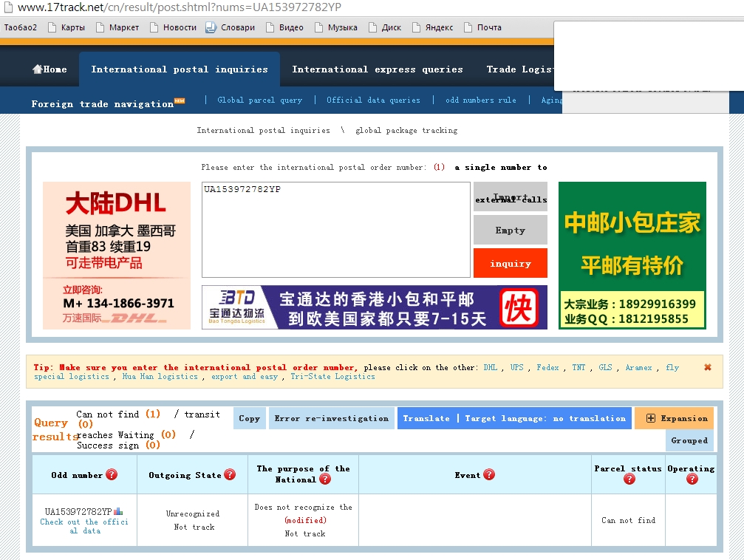Open Маркет bookmark
744x560 pixels.
[118, 27]
